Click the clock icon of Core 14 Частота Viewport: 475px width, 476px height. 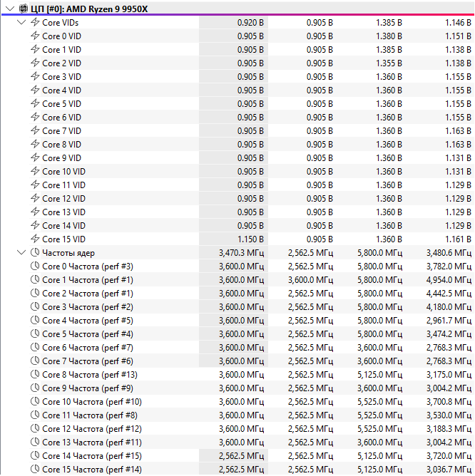pyautogui.click(x=35, y=455)
